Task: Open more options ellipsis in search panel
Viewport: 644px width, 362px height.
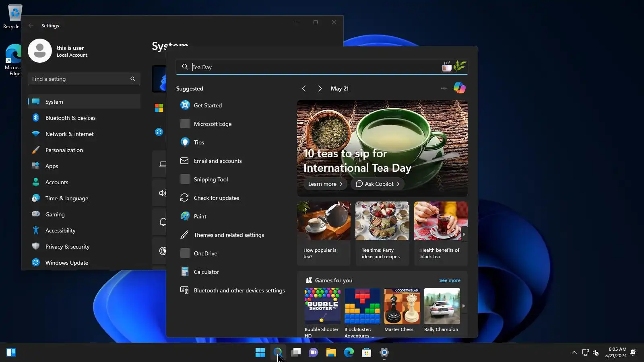Action: point(444,88)
